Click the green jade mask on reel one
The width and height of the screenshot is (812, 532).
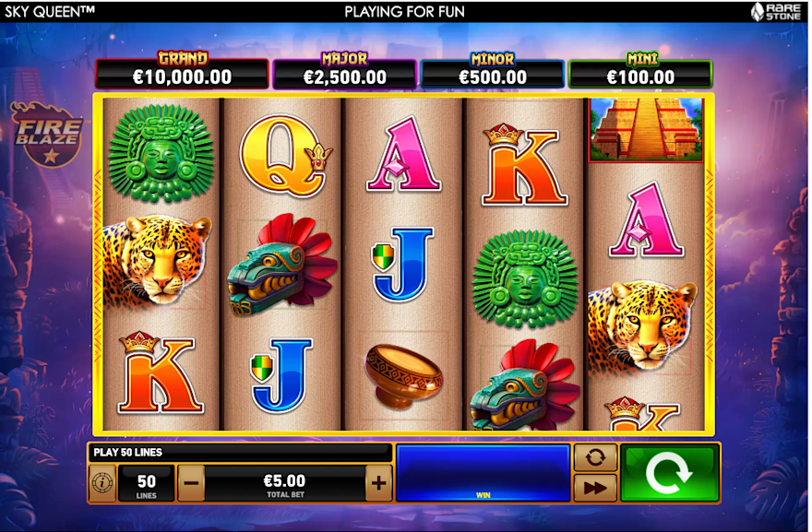161,152
